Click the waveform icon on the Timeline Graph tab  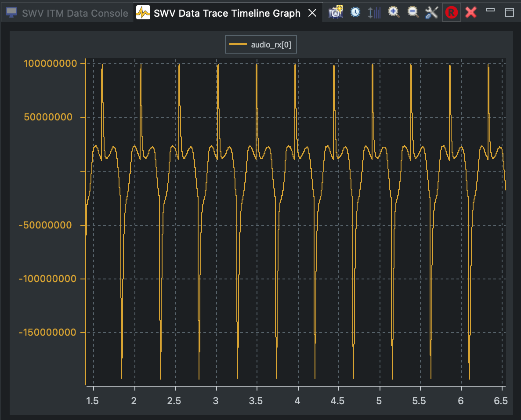tap(142, 13)
